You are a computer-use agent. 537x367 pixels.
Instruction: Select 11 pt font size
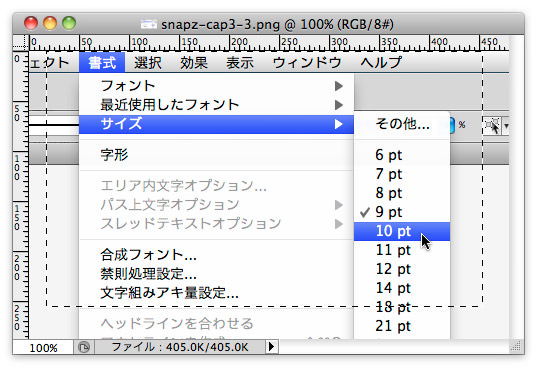click(x=402, y=250)
